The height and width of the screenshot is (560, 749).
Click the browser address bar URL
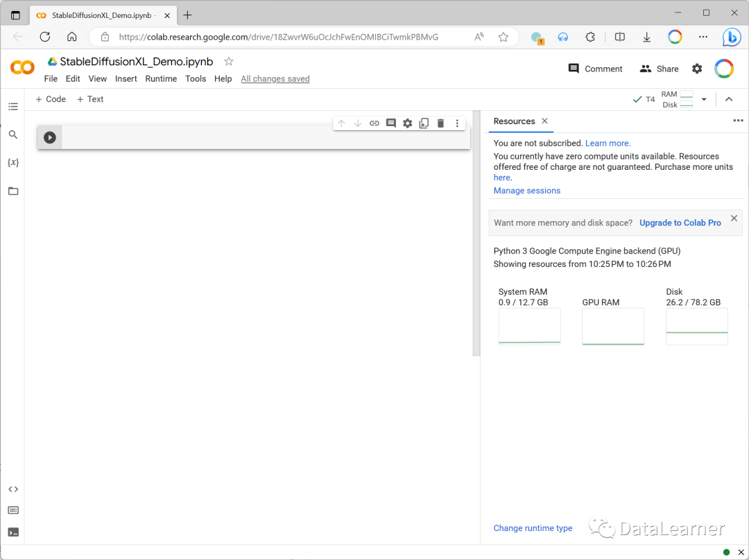[279, 37]
